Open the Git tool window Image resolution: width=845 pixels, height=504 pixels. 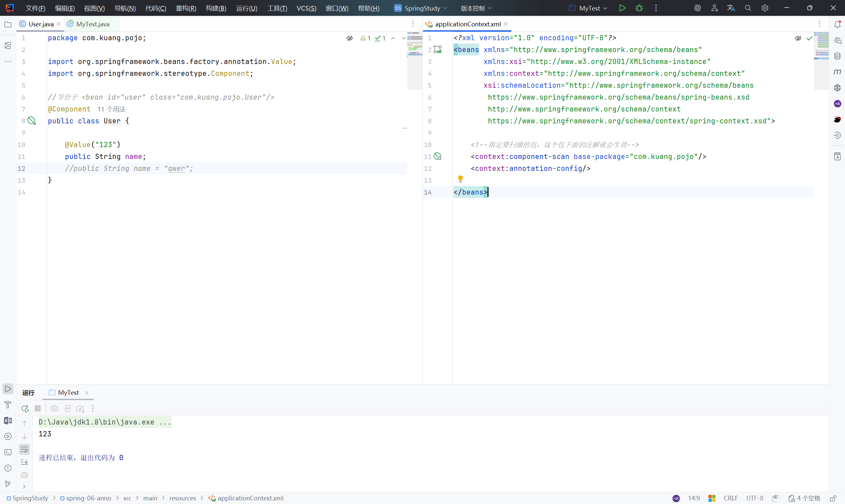8,484
